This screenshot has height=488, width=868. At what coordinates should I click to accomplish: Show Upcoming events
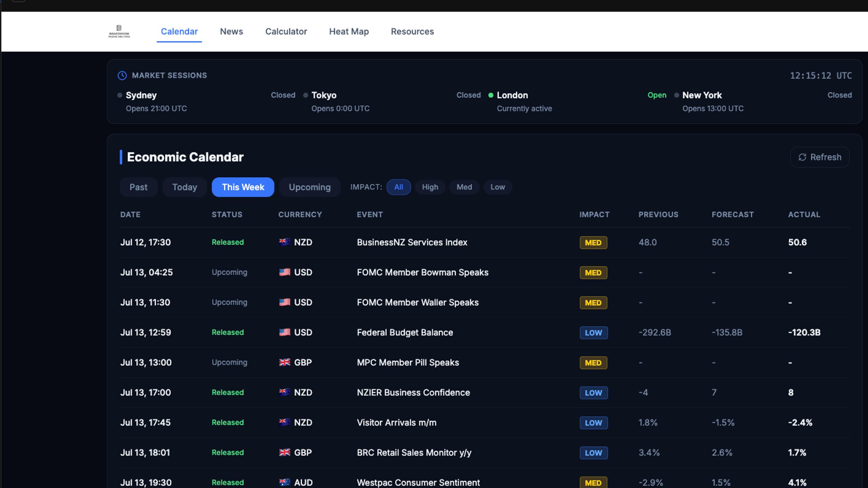click(310, 187)
